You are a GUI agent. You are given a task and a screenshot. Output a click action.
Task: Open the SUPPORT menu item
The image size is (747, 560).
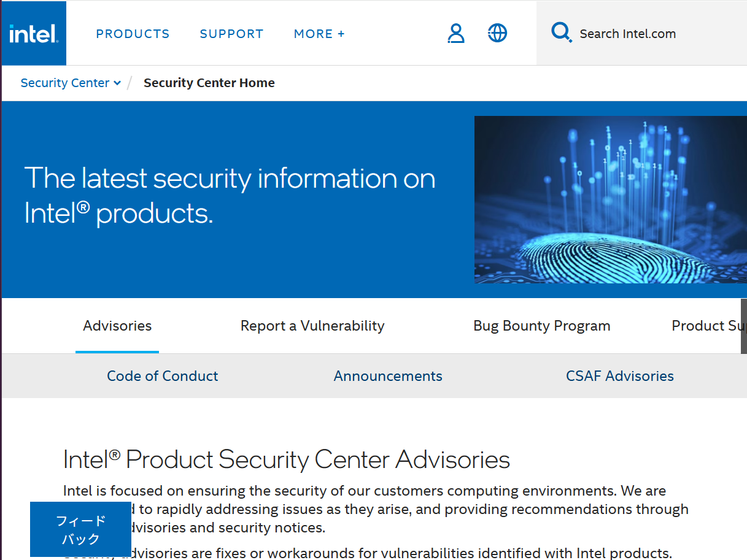pyautogui.click(x=231, y=34)
